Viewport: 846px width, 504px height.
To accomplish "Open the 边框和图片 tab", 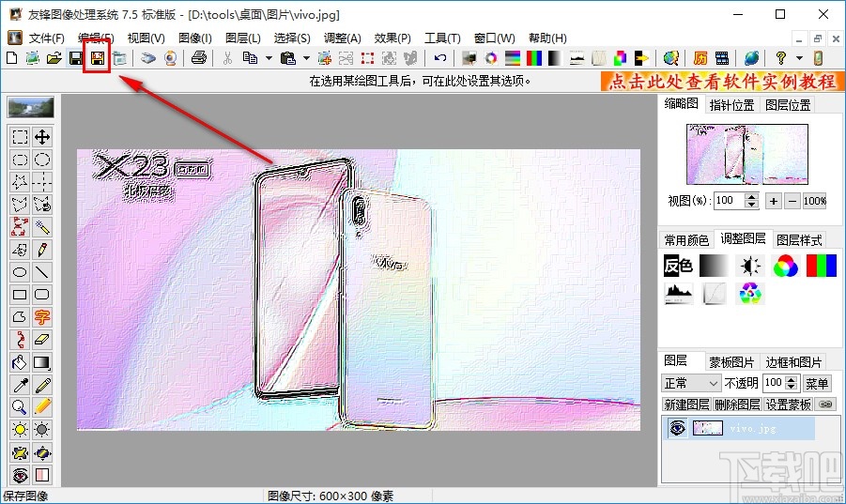I will 793,362.
